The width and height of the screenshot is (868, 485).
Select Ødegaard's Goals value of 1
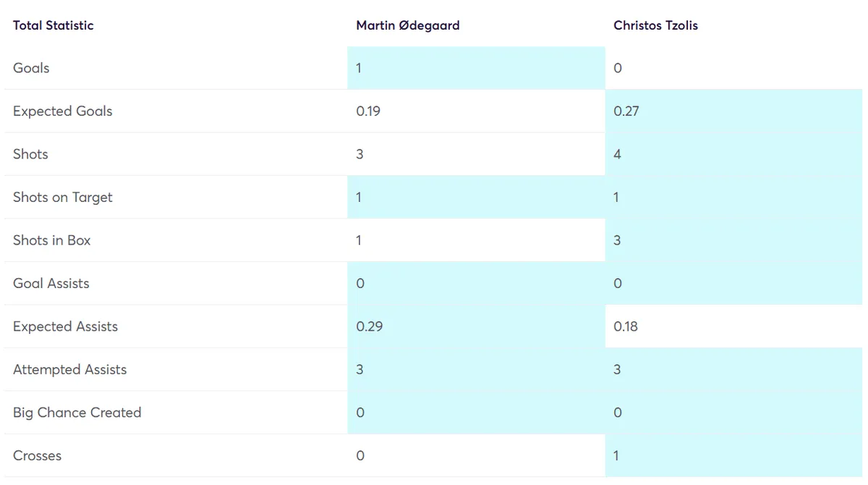pos(359,68)
